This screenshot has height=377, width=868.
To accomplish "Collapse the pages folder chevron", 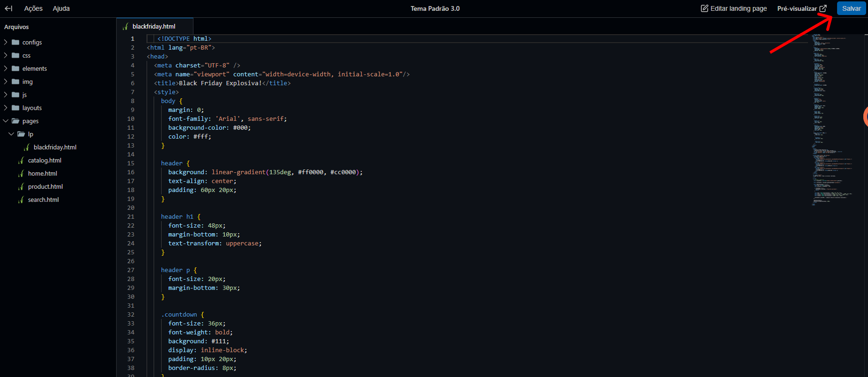I will point(6,121).
